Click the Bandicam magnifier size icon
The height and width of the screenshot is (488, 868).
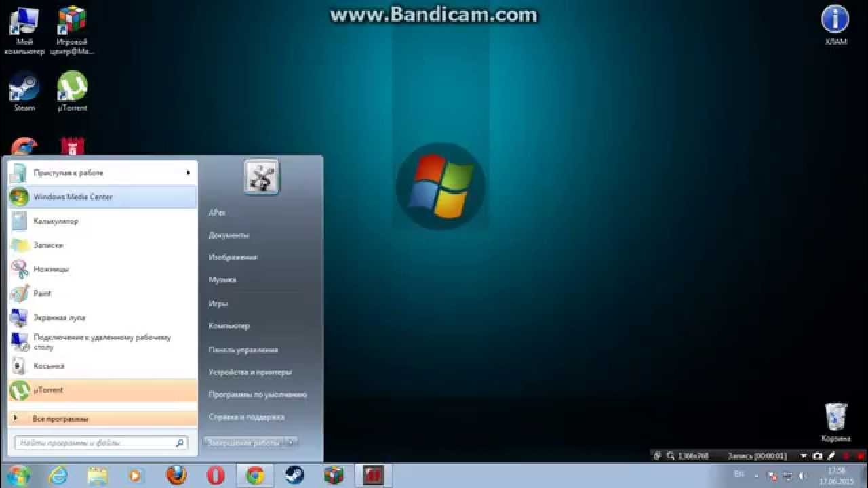(671, 456)
